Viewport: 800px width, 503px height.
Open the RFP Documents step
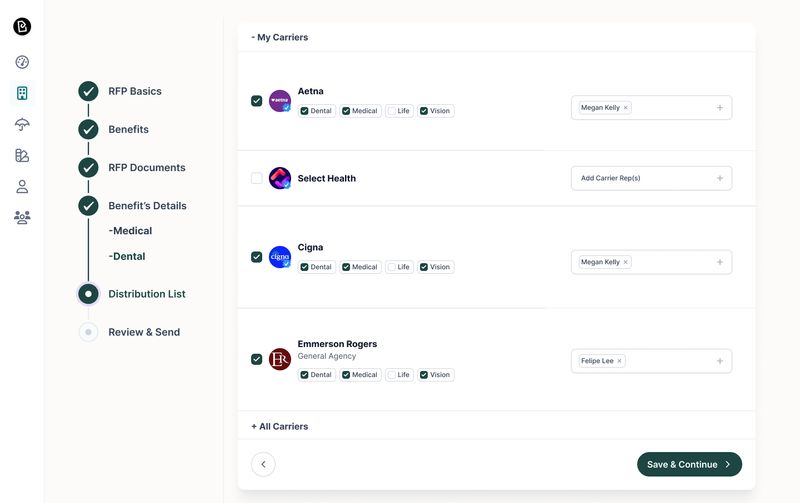coord(146,168)
